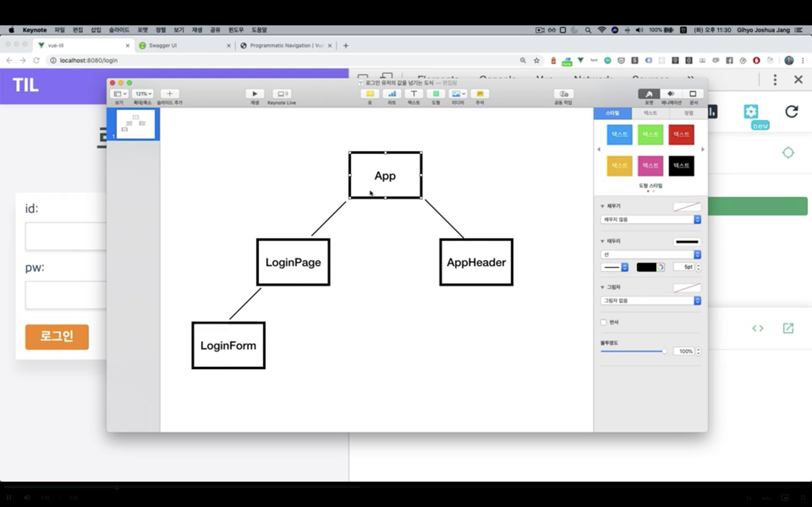This screenshot has width=812, height=507.
Task: Click the Play slideshow button in Keynote toolbar
Action: (x=255, y=94)
